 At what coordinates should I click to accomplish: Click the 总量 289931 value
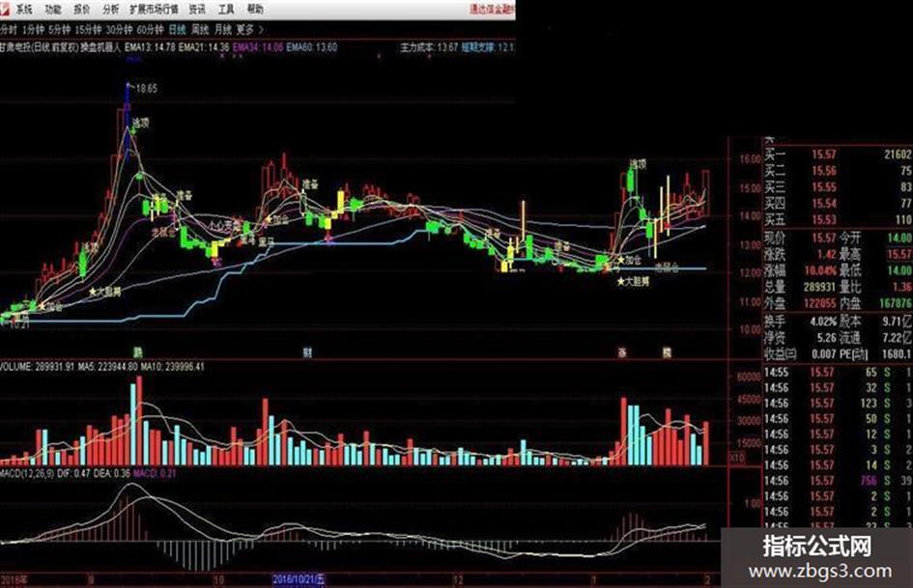[819, 287]
